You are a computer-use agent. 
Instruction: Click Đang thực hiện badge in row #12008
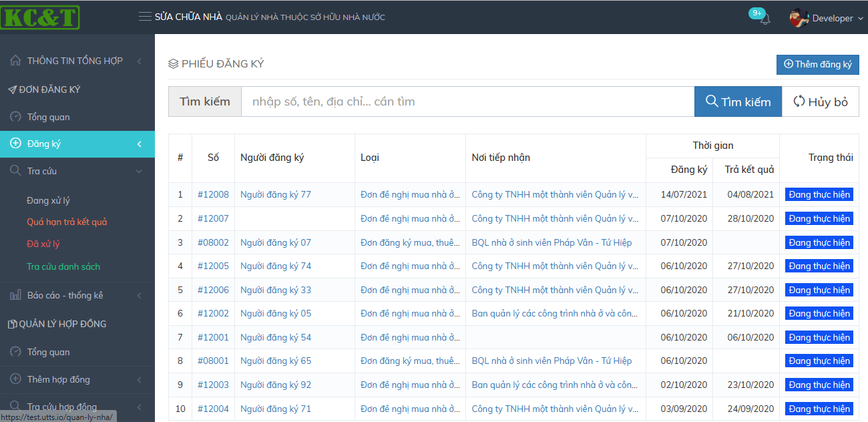[x=819, y=194]
